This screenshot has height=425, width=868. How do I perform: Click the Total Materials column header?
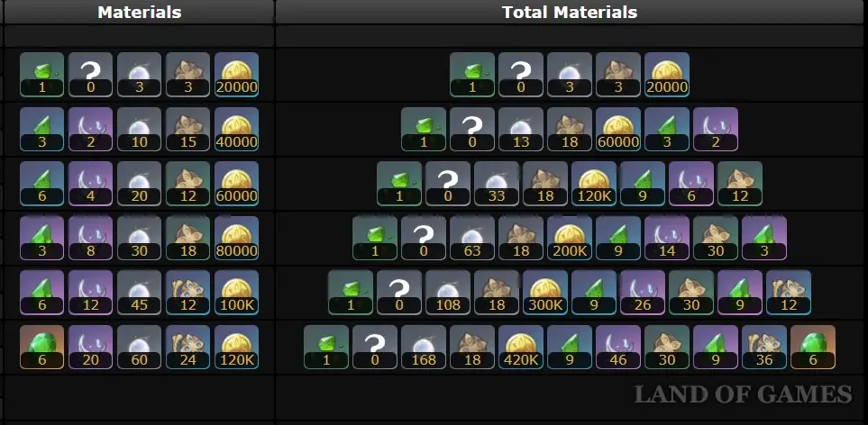click(x=570, y=13)
